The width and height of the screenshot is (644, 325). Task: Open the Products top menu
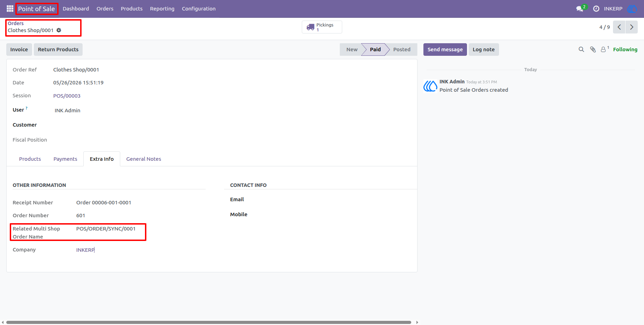(132, 9)
